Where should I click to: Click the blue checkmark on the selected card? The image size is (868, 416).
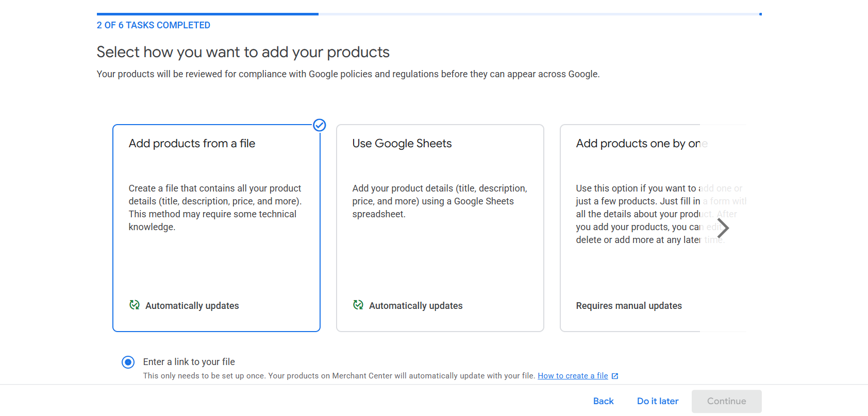point(320,125)
